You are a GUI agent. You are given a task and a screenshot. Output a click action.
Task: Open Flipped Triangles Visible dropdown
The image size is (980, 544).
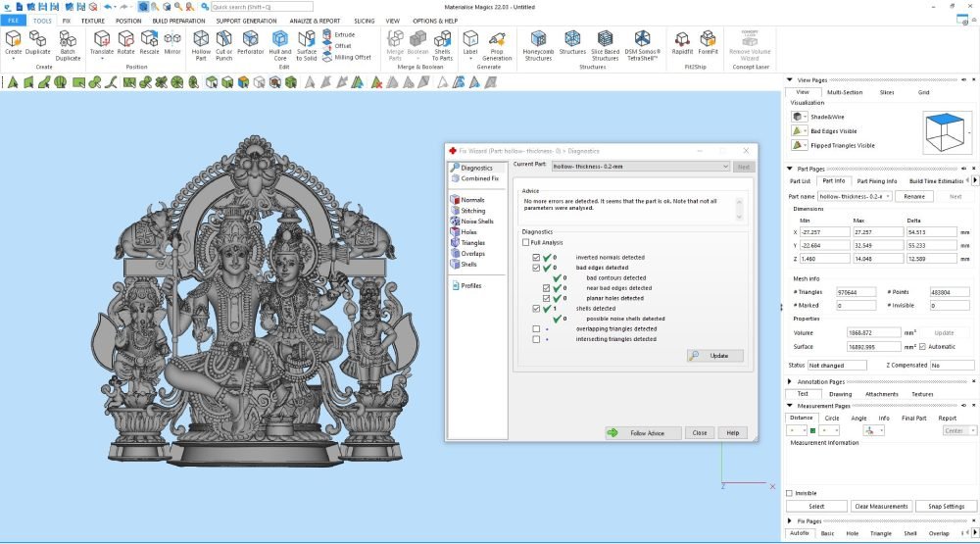tap(800, 145)
